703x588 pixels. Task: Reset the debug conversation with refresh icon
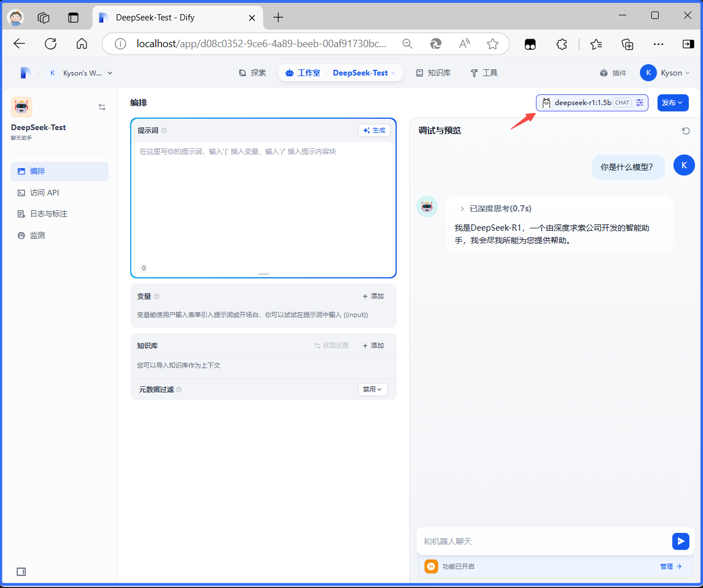click(686, 131)
